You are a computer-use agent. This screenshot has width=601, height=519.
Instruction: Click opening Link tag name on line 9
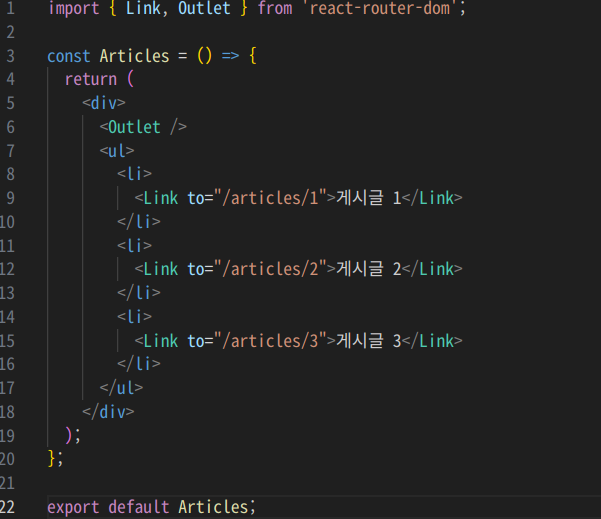[161, 198]
